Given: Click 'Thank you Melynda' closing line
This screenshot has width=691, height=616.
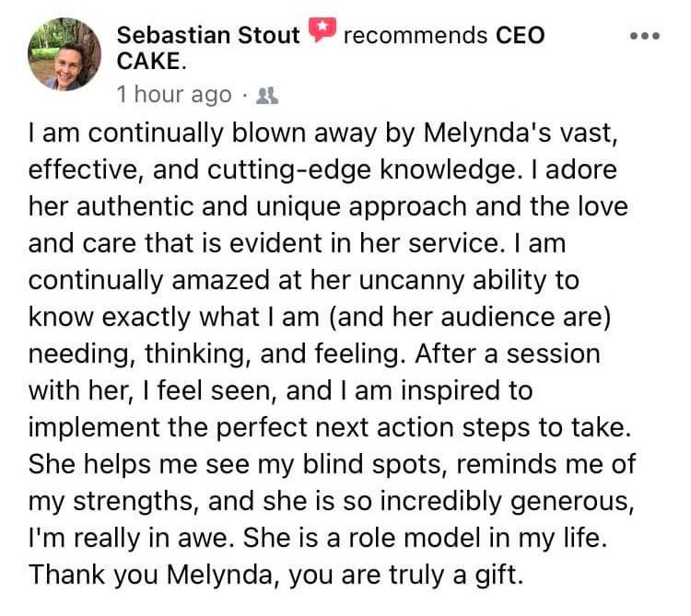Looking at the screenshot, I should click(x=136, y=574).
